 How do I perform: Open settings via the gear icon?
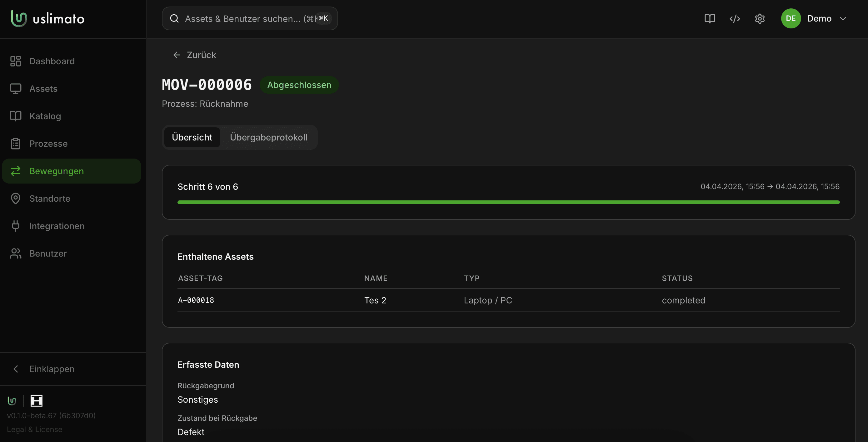760,18
